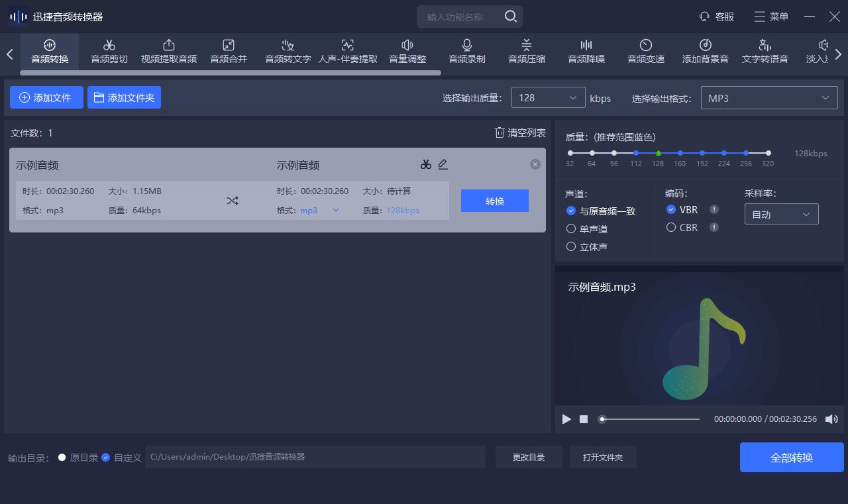
Task: Select CBR encoding option
Action: 682,227
